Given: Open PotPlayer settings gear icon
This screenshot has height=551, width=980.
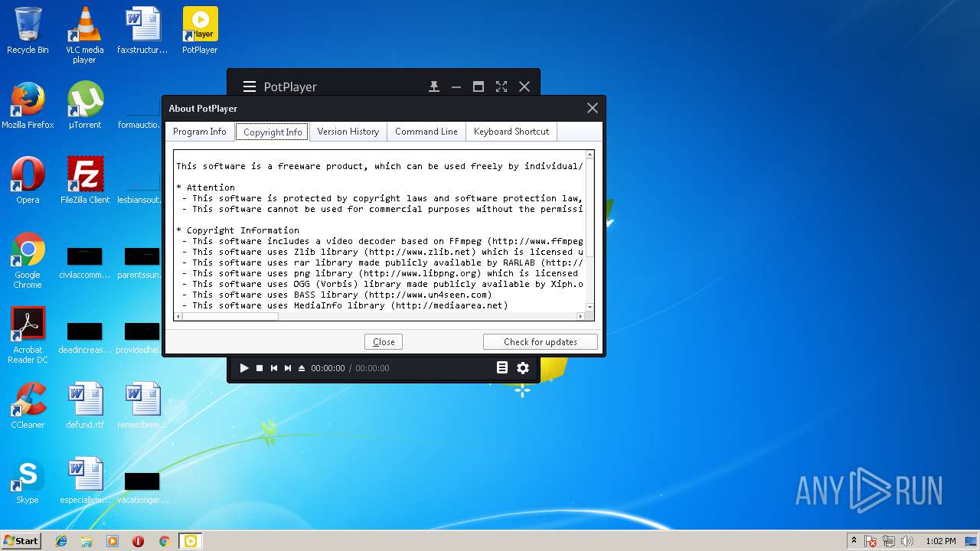Looking at the screenshot, I should point(523,368).
